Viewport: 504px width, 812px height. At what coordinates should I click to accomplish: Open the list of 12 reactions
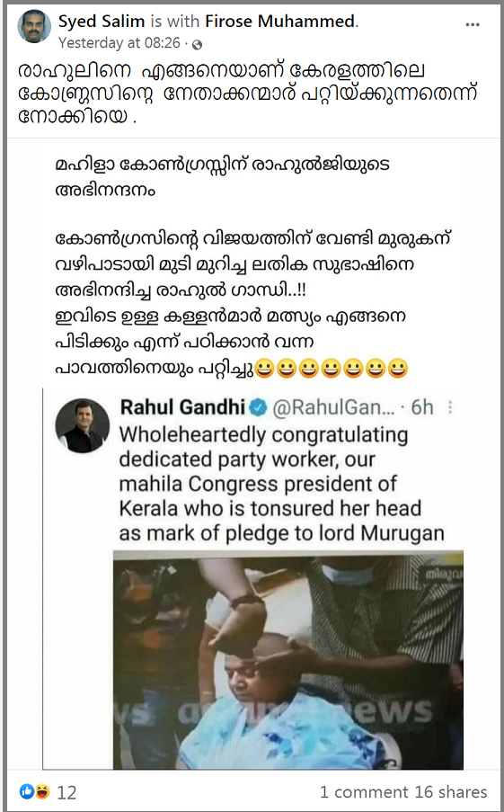[x=66, y=792]
